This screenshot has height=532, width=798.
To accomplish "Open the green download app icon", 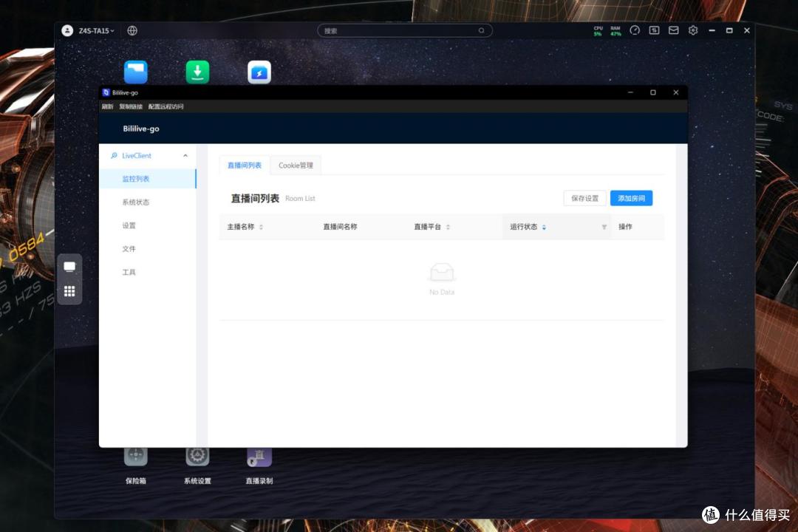I will pyautogui.click(x=197, y=72).
